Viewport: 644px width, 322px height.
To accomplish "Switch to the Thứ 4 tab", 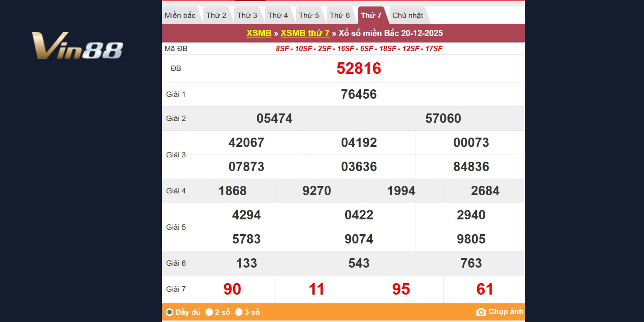I will coord(278,15).
